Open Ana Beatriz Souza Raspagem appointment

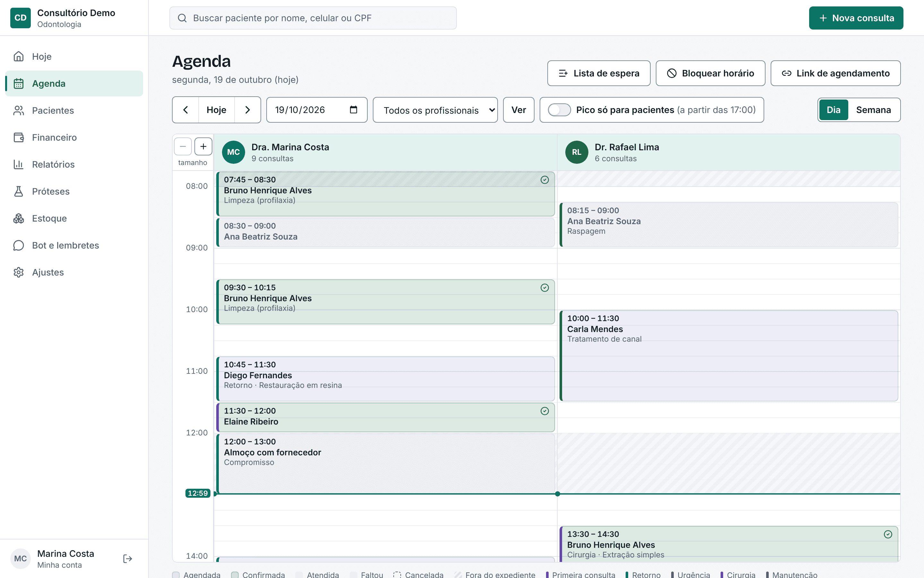[x=729, y=225]
